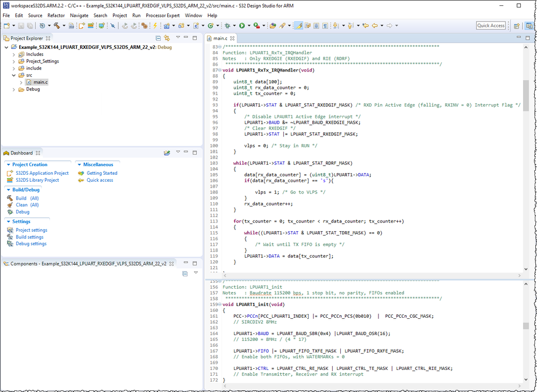Click Build (All) link in Dashboard

click(x=27, y=198)
